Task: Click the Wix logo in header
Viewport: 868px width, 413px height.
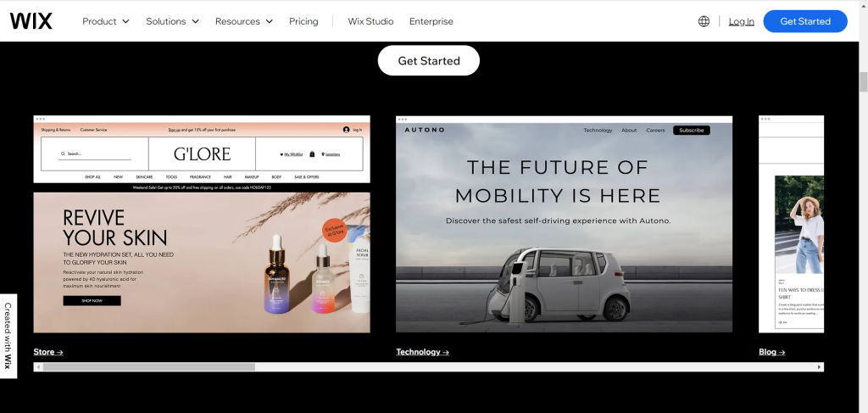Action: point(31,21)
